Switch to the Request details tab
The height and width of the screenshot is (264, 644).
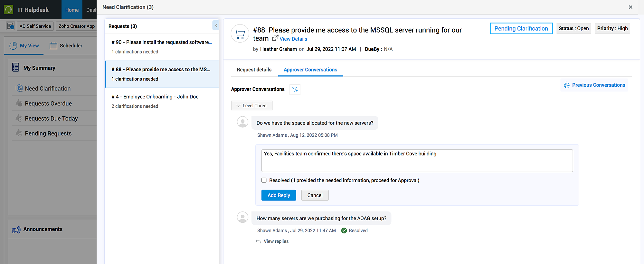point(254,70)
